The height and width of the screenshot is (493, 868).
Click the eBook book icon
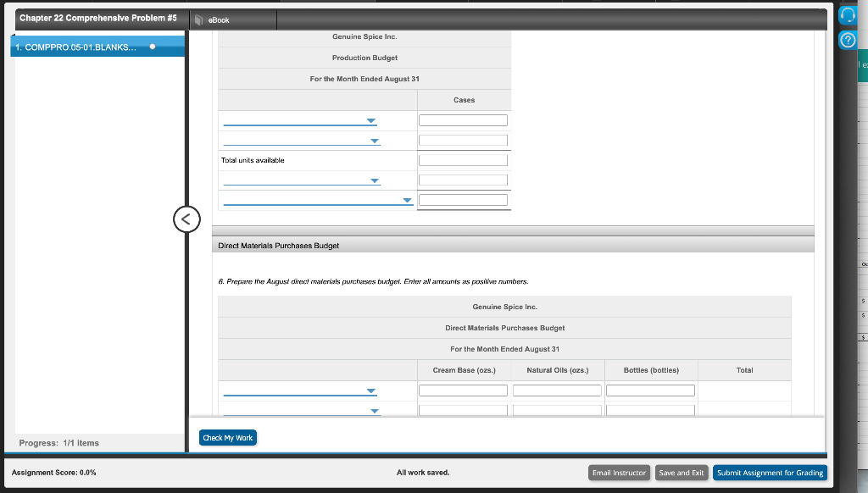pyautogui.click(x=198, y=20)
